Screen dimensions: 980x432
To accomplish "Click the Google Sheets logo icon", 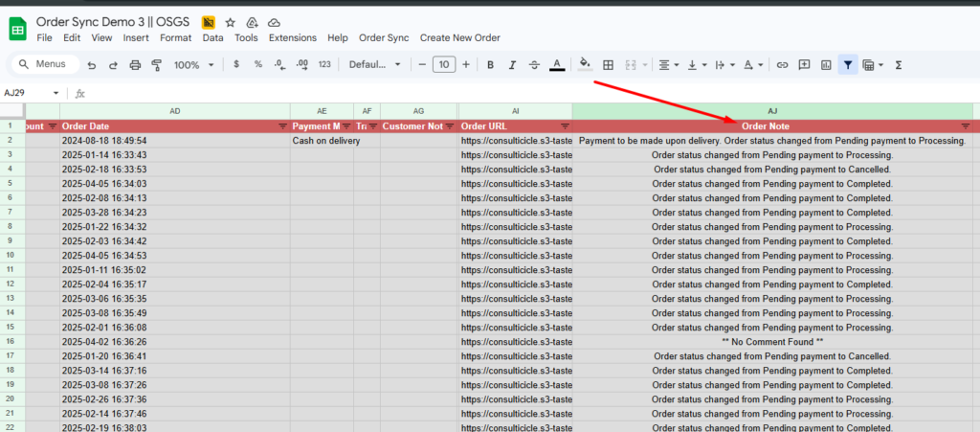I will (x=17, y=30).
